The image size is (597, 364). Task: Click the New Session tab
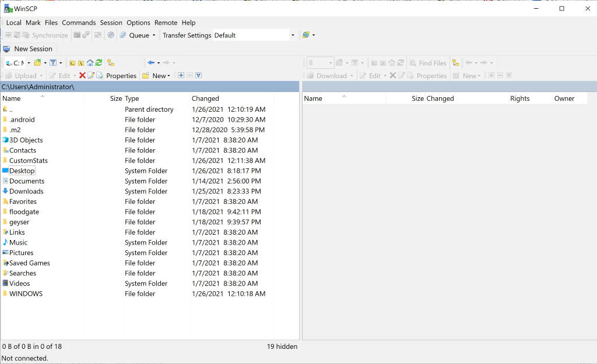click(28, 49)
